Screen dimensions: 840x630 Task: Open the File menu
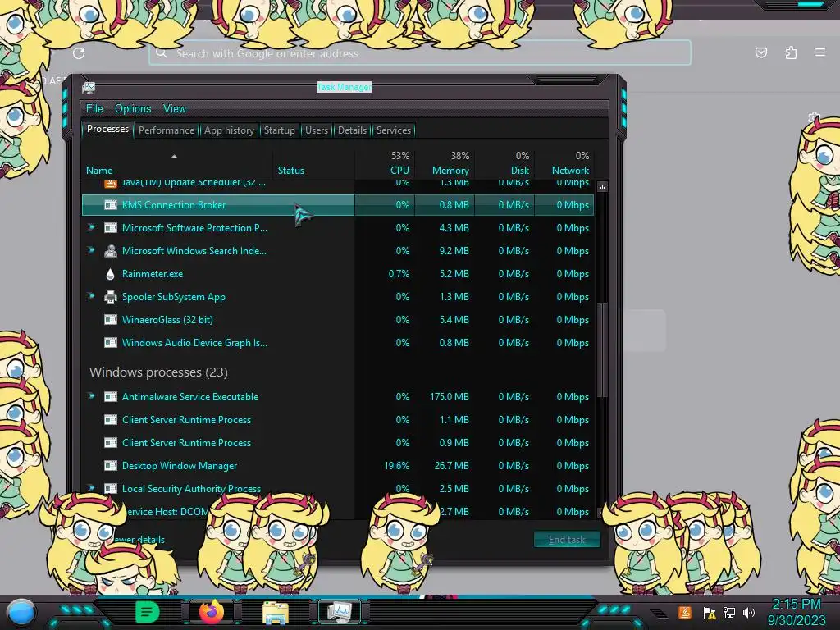click(94, 109)
